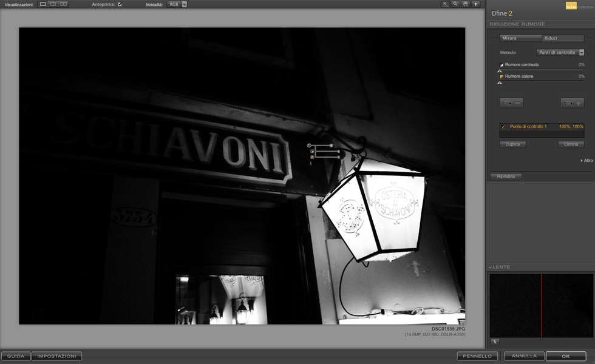The height and width of the screenshot is (364, 595).
Task: Toggle the Anteprima preview checkbox
Action: (120, 5)
